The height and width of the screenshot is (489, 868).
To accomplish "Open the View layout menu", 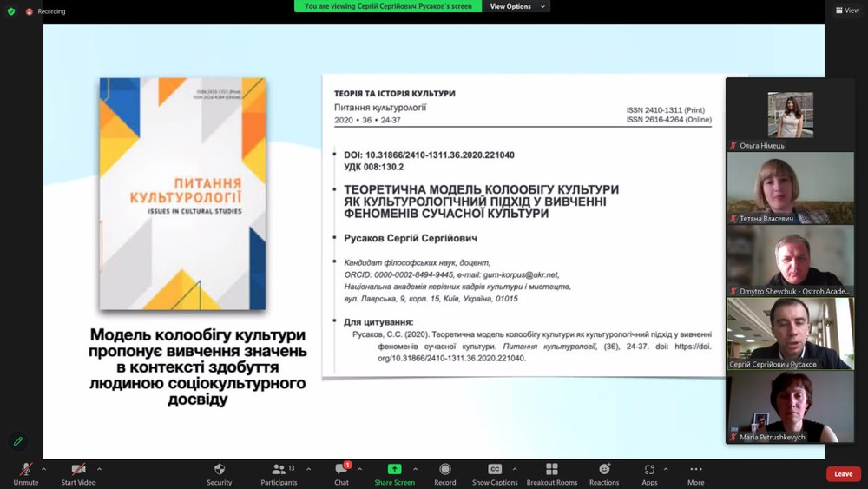I will [846, 10].
